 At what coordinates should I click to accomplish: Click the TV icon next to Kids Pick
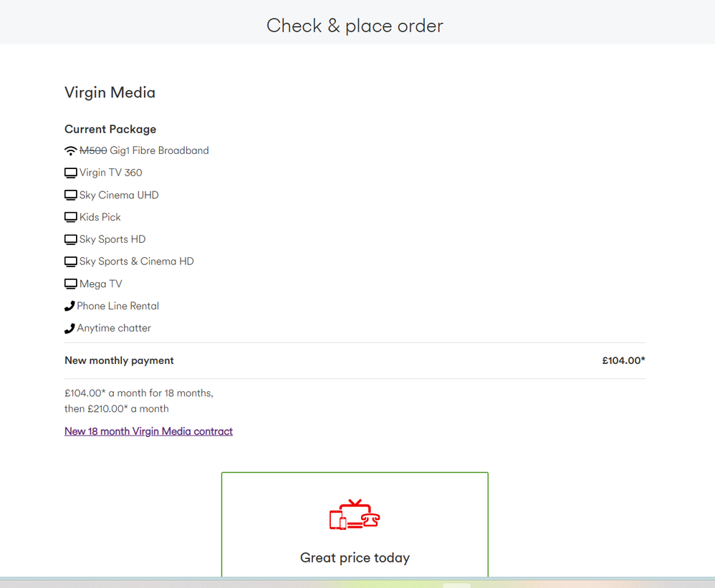pyautogui.click(x=71, y=217)
